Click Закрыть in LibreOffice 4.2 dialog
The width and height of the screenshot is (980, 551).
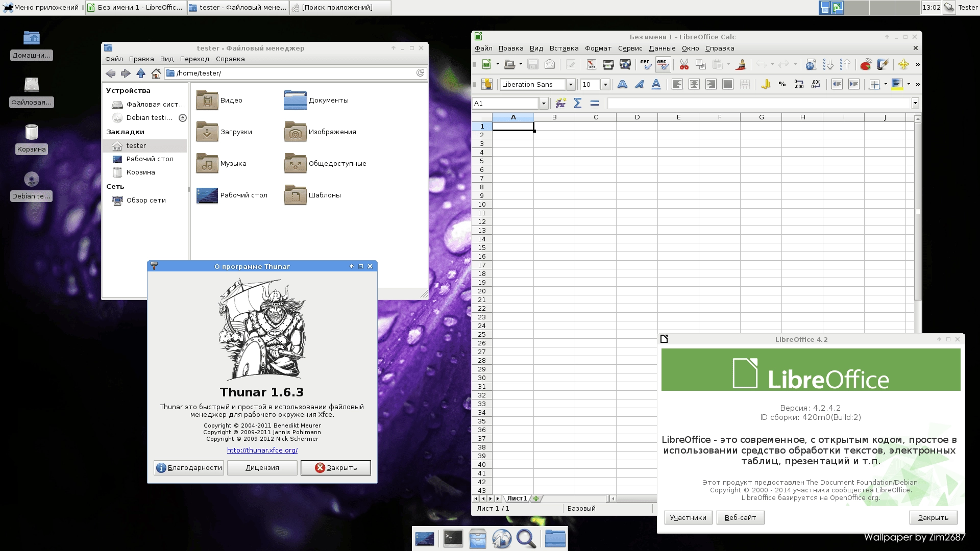[933, 518]
